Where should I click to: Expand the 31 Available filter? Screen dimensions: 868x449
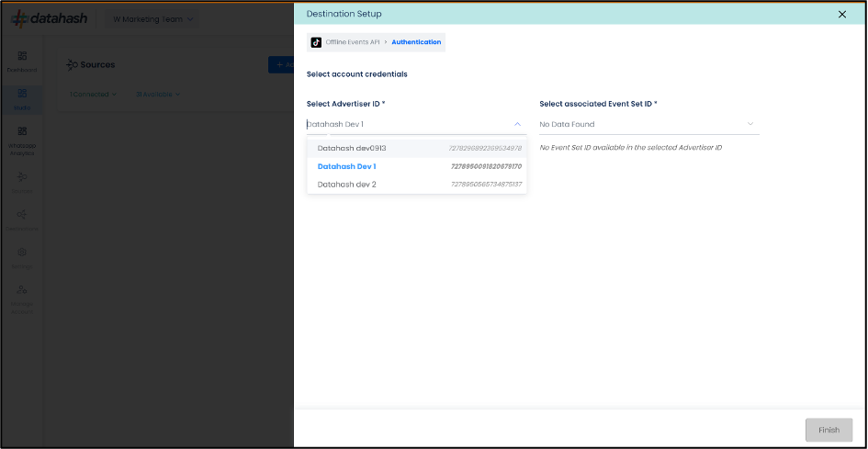point(158,95)
